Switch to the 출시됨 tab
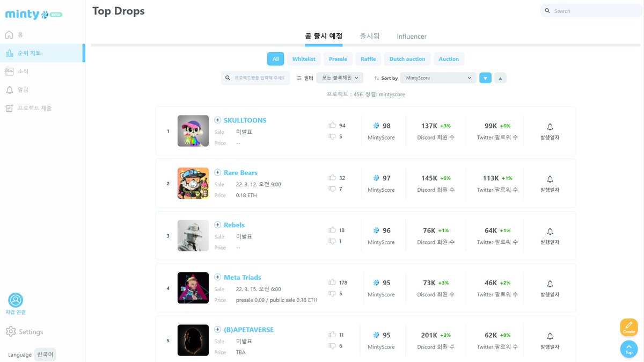This screenshot has width=644, height=362. point(369,36)
